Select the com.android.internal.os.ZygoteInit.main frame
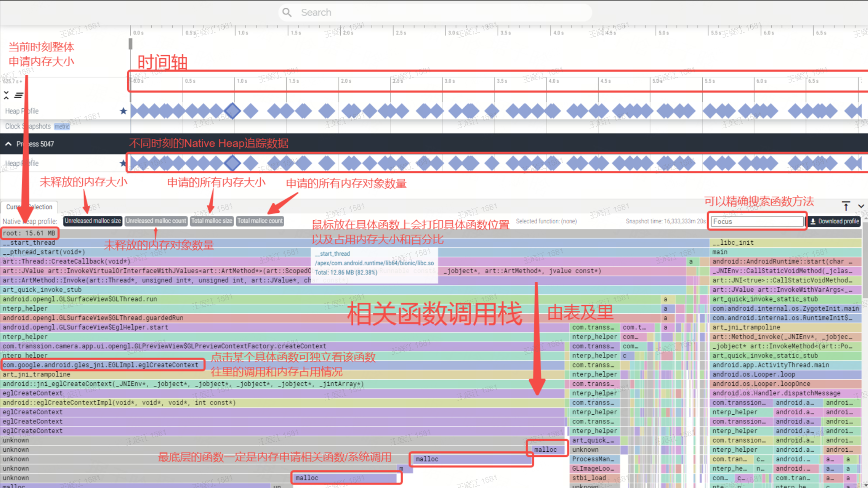Viewport: 868px width, 488px height. pos(786,308)
